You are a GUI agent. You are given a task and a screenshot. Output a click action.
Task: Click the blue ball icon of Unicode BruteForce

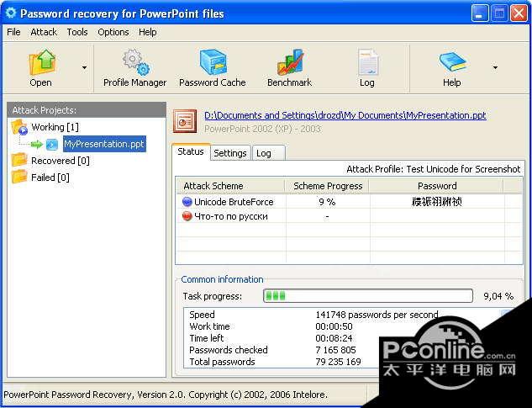point(187,201)
